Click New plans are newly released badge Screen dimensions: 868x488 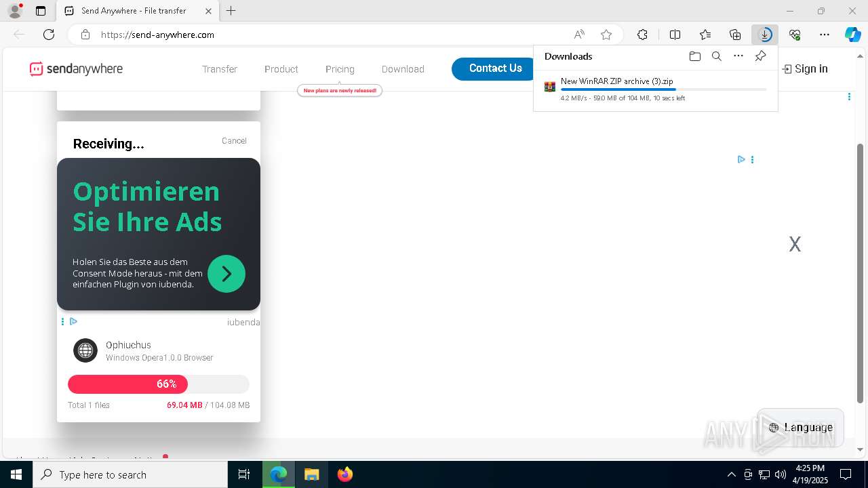340,90
